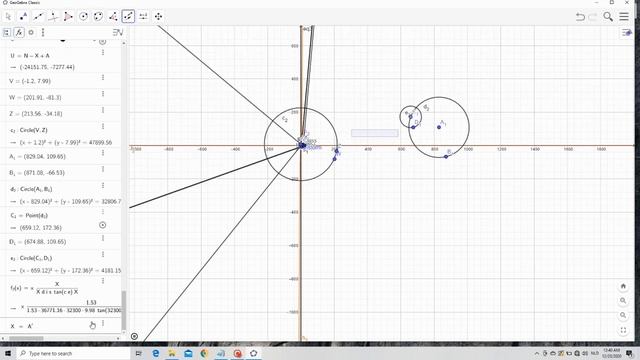Open options menu for B1 = (871.08, -66.53)
The width and height of the screenshot is (640, 360).
tap(103, 169)
